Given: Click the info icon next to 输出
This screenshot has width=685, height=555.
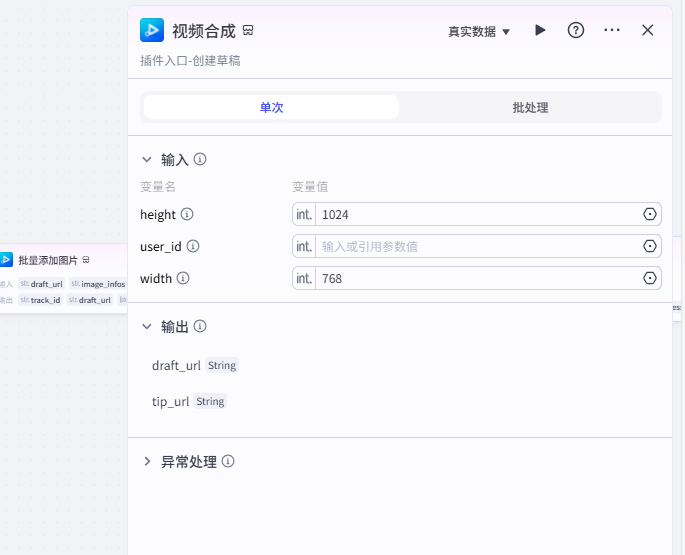Looking at the screenshot, I should 200,326.
